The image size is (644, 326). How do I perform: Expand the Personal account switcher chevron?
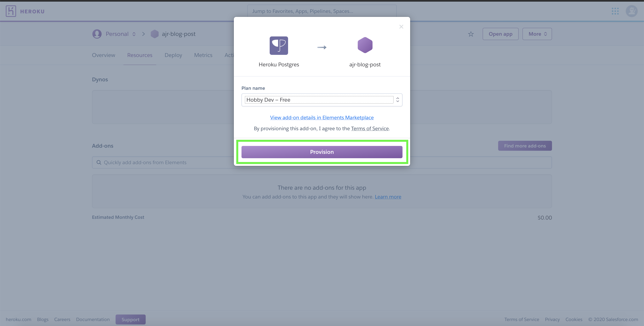click(x=134, y=34)
